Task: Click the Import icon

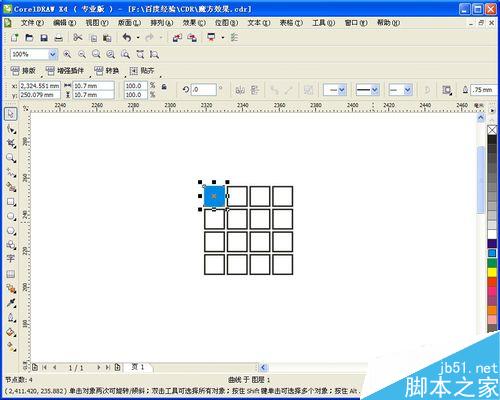Action: pos(177,38)
